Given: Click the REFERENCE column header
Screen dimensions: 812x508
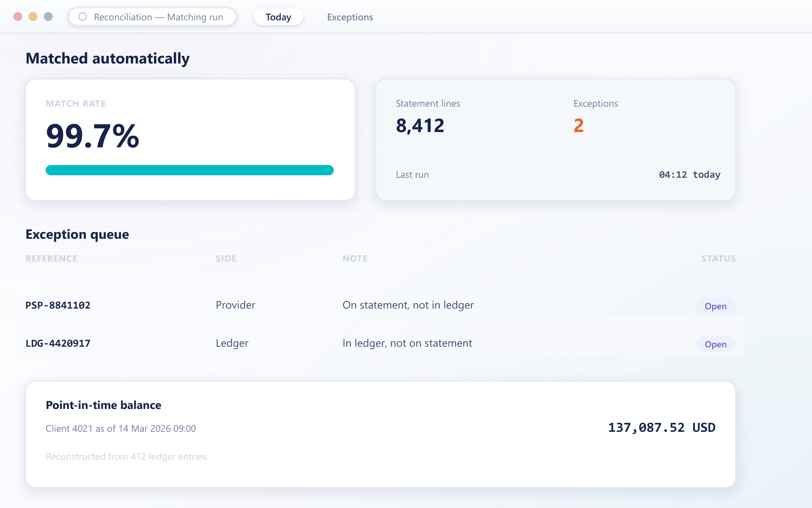Looking at the screenshot, I should click(52, 259).
